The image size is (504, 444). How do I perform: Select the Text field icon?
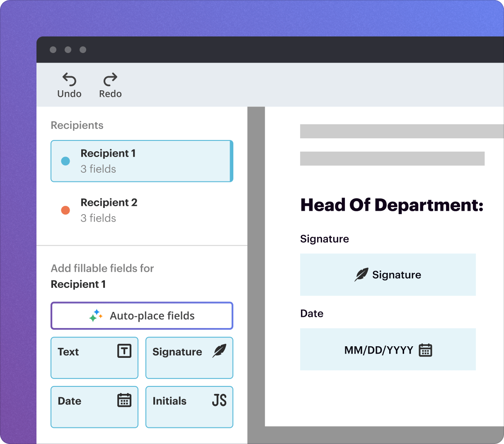tap(125, 350)
